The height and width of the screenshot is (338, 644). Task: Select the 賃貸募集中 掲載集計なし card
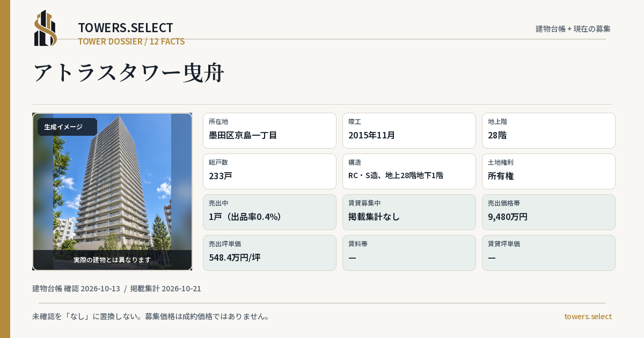tap(409, 212)
